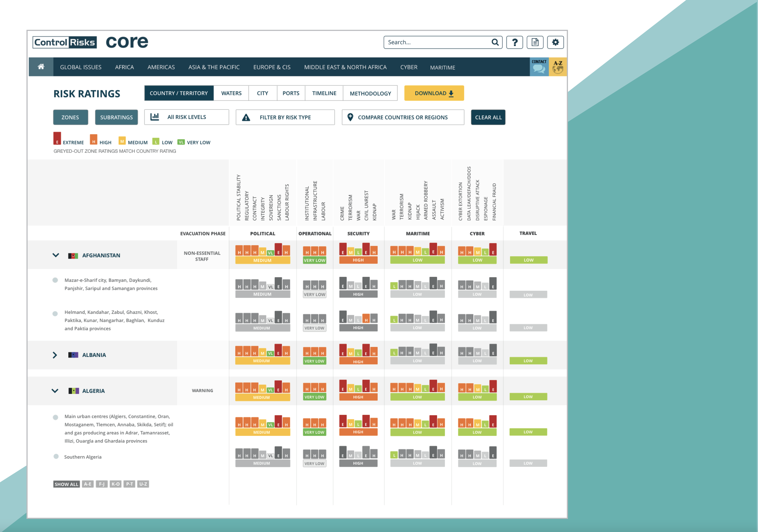This screenshot has height=532, width=758.
Task: Select the Southern Algeria zone bullet
Action: 56,456
